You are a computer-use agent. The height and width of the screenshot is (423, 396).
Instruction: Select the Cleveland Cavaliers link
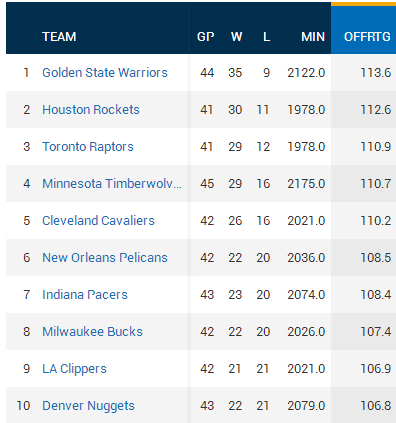[98, 221]
